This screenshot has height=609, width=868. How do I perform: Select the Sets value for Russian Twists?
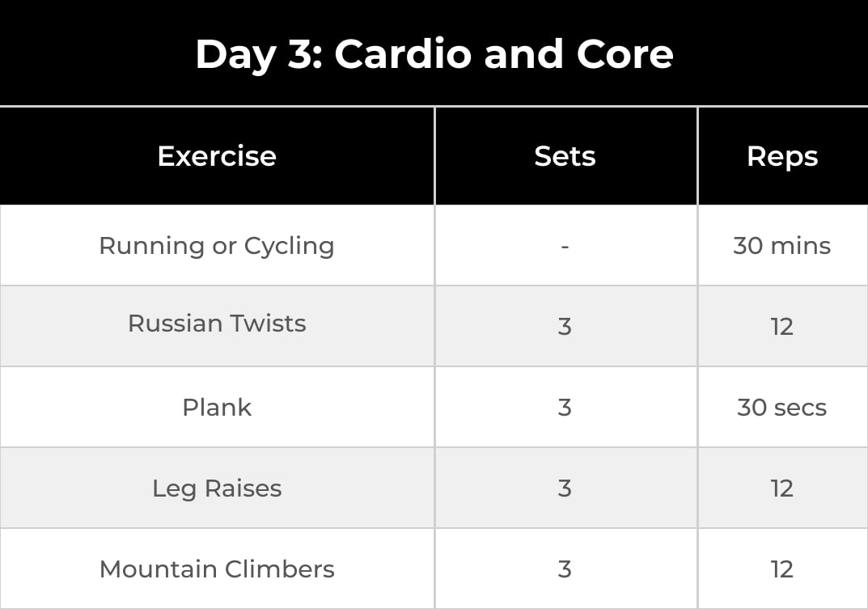click(565, 327)
